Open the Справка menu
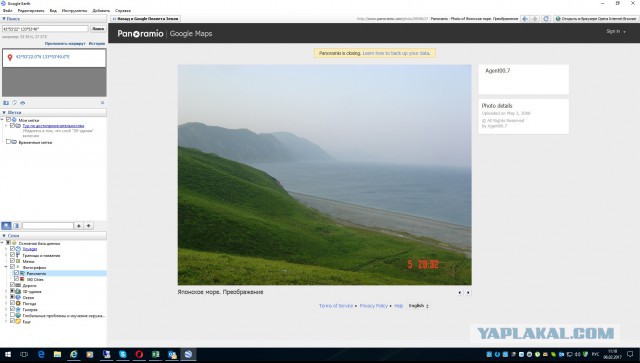 [123, 11]
